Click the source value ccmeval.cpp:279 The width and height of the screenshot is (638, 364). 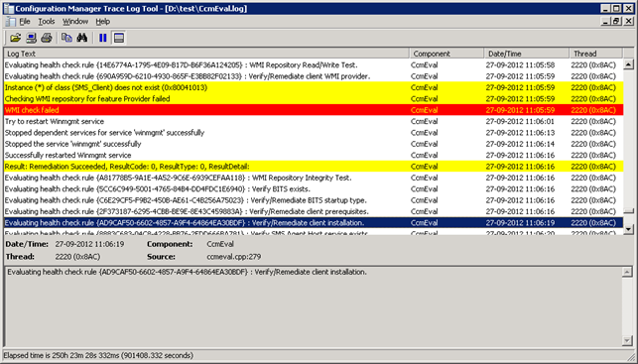(233, 257)
